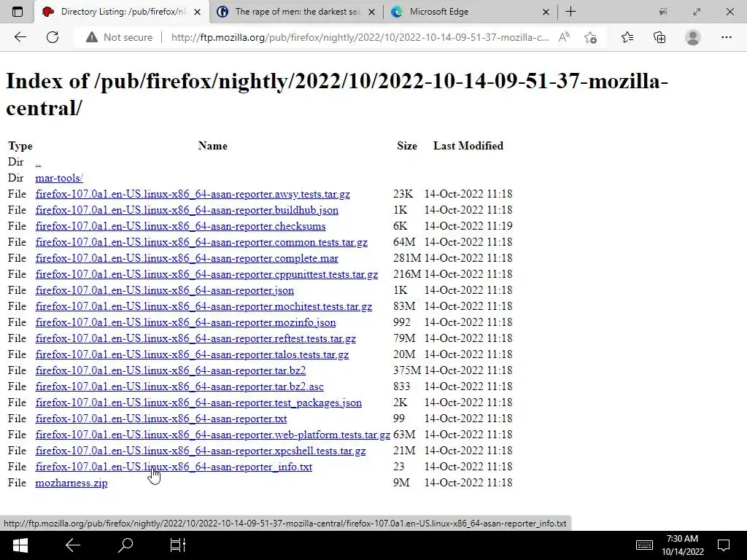Open the touch keyboard tray icon

click(645, 545)
